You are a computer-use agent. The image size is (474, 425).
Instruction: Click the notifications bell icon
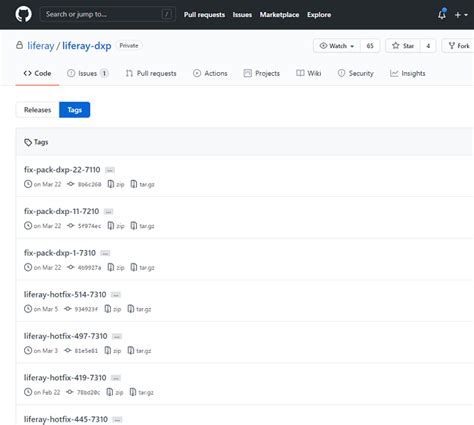point(442,14)
